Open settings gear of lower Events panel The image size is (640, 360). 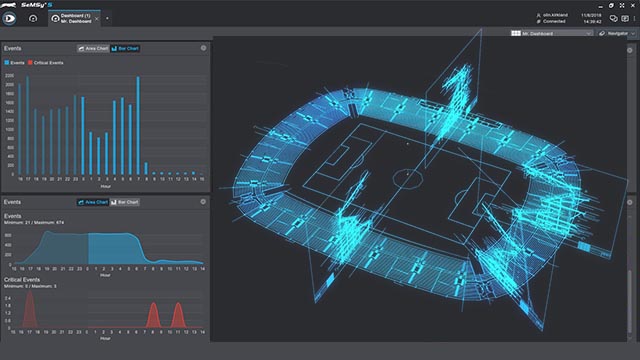tap(203, 202)
